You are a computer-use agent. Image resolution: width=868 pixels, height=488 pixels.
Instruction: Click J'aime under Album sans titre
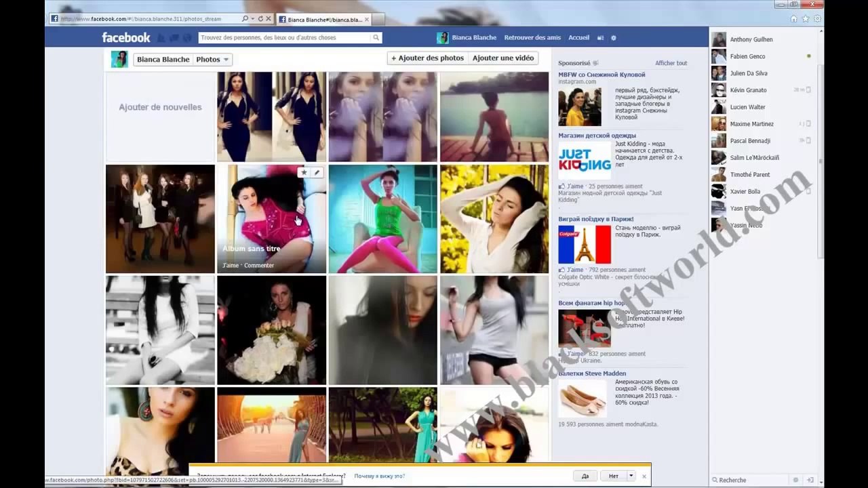(x=231, y=266)
